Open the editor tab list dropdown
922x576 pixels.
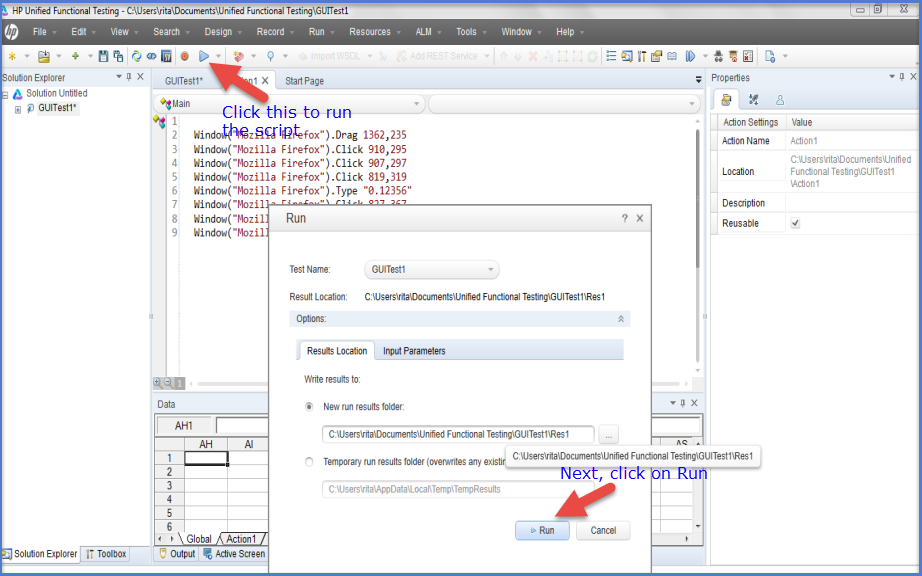tap(698, 79)
